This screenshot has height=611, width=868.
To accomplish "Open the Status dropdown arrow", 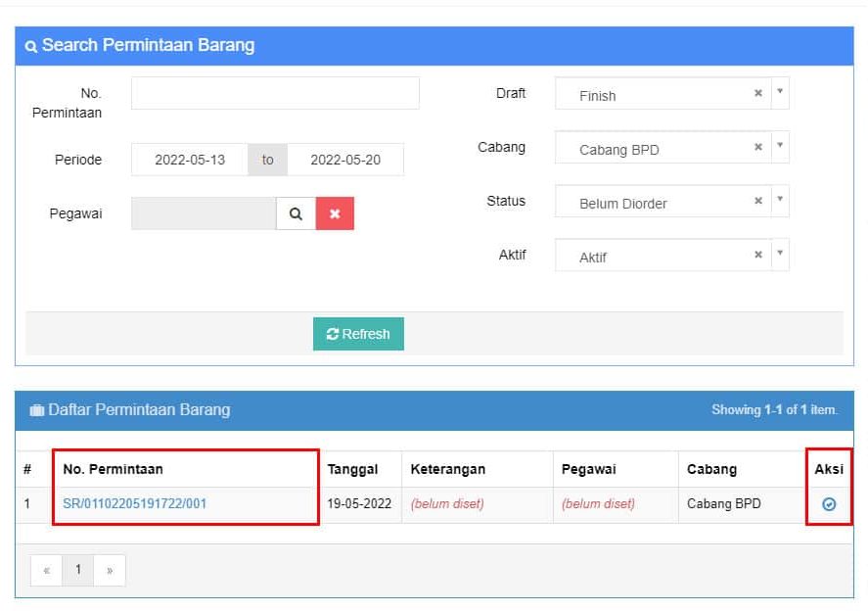I will coord(780,201).
